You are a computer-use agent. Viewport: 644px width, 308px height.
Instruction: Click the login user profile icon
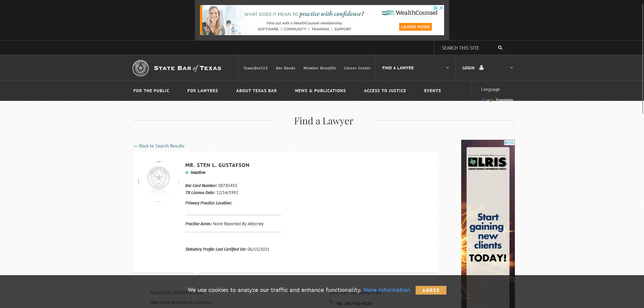tap(481, 68)
